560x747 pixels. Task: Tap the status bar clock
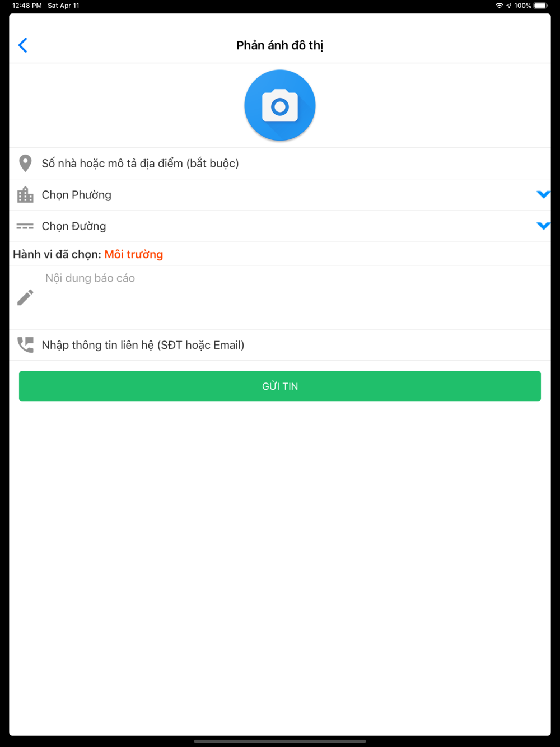click(27, 6)
